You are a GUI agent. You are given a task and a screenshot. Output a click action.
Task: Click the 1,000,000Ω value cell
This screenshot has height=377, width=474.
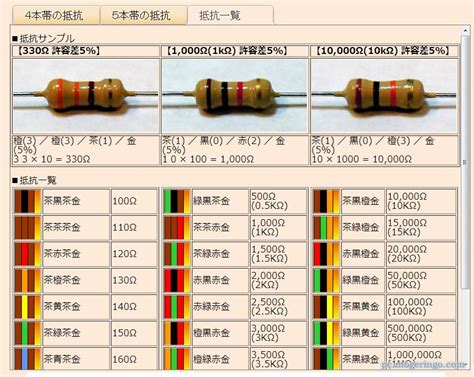click(421, 359)
